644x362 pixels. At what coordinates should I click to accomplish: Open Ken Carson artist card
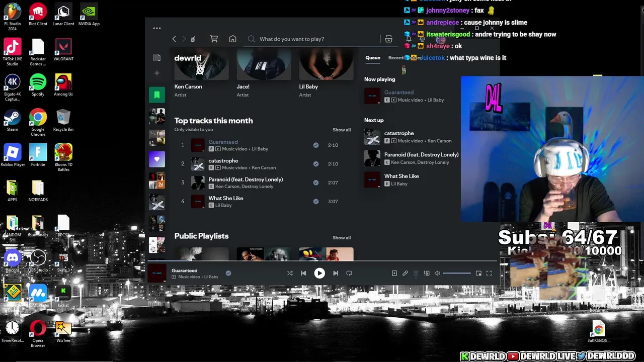click(x=201, y=74)
